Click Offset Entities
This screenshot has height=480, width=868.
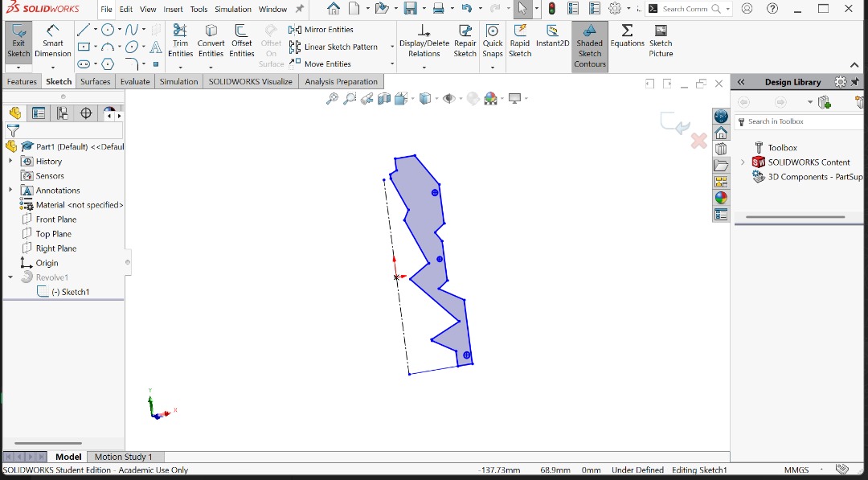click(242, 41)
